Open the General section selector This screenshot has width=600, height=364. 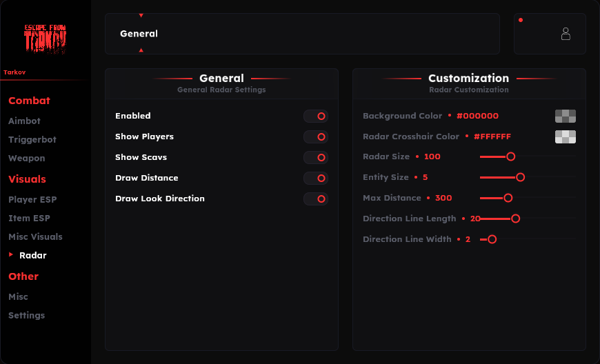pyautogui.click(x=302, y=33)
